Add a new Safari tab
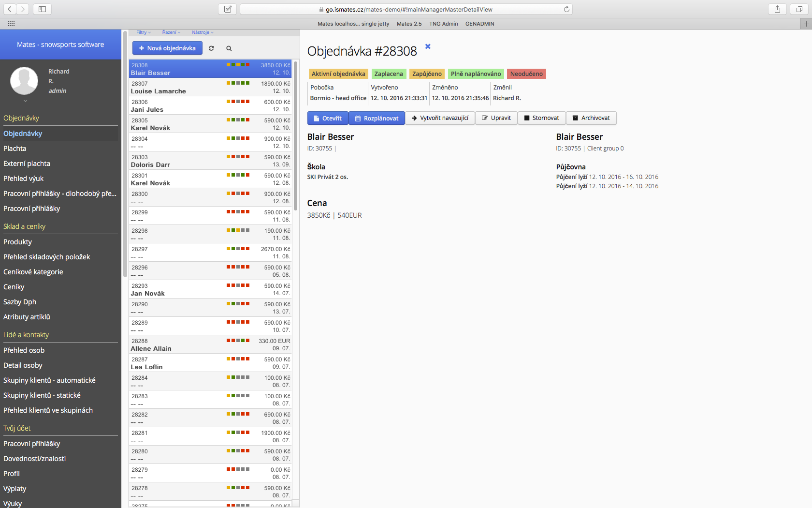The width and height of the screenshot is (812, 508). (x=806, y=24)
